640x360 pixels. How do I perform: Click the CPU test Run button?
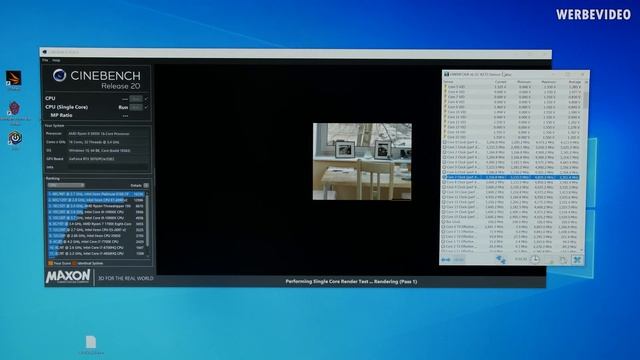pos(136,98)
